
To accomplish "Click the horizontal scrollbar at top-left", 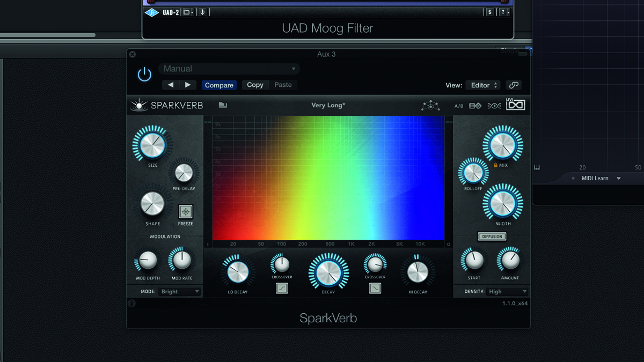I will point(47,35).
